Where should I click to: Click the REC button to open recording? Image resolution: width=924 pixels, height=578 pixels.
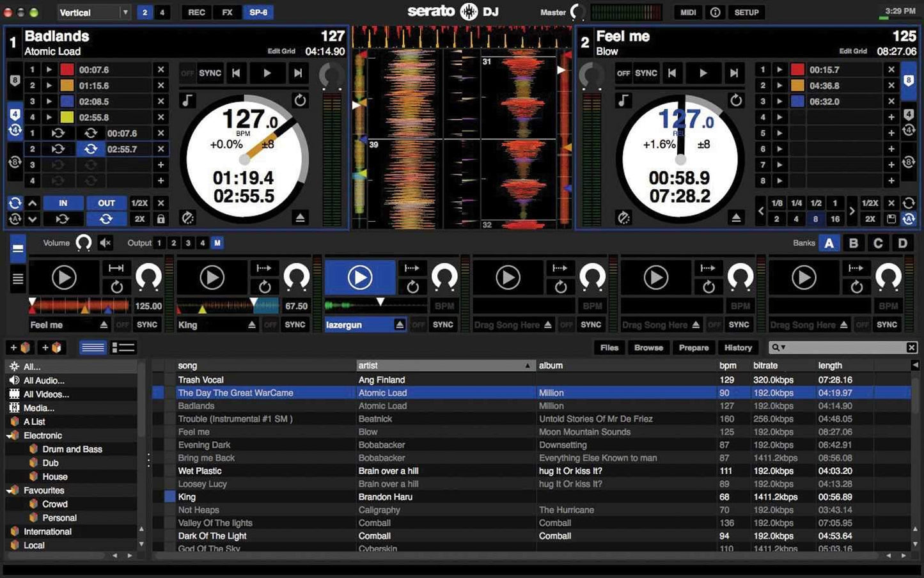coord(196,12)
